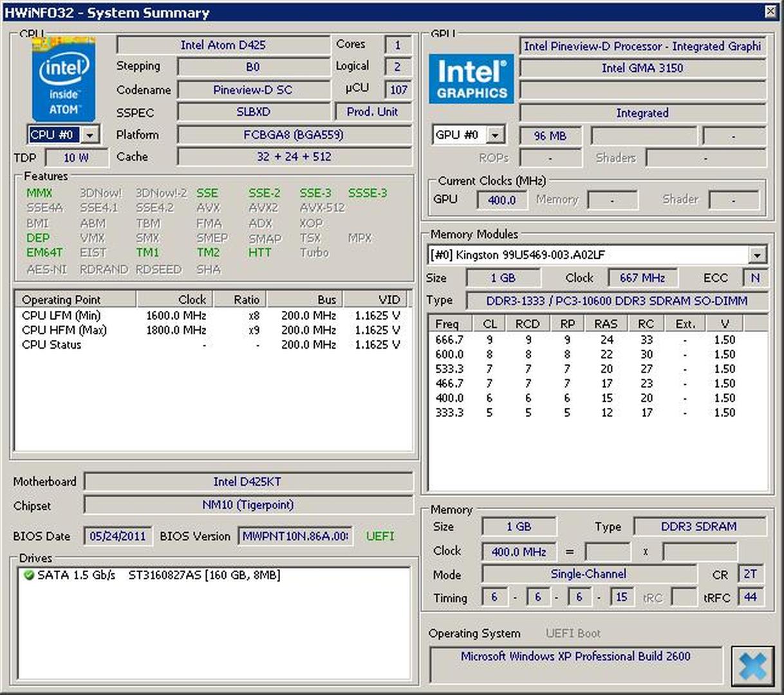Click the ECC value N field
Viewport: 784px width, 695px height.
pos(755,278)
